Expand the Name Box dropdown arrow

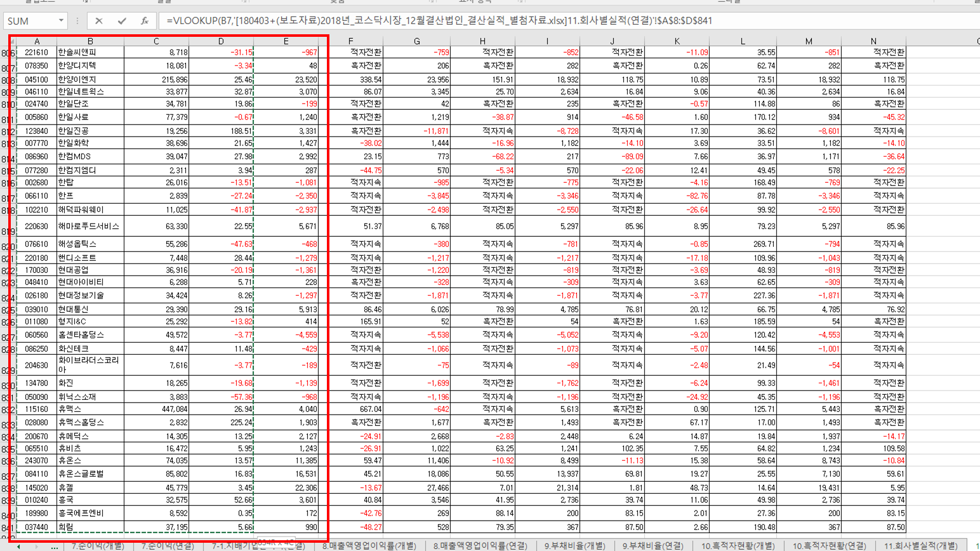[61, 21]
